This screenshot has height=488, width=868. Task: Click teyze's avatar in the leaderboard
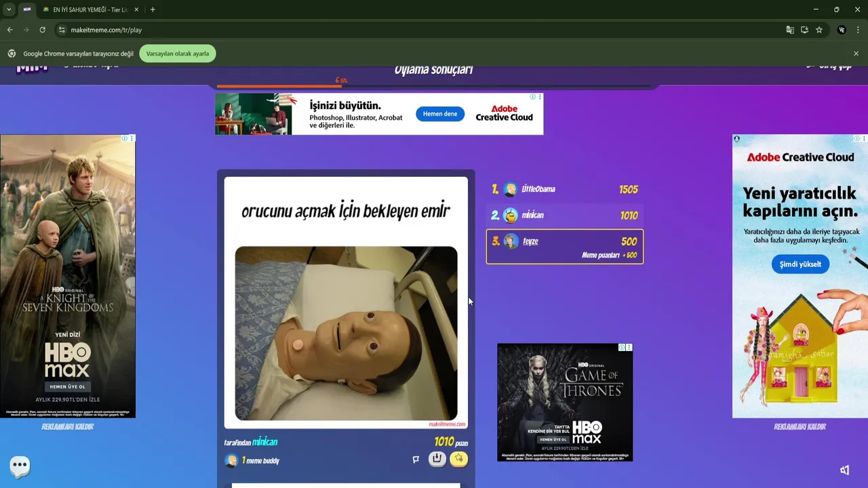tap(511, 241)
